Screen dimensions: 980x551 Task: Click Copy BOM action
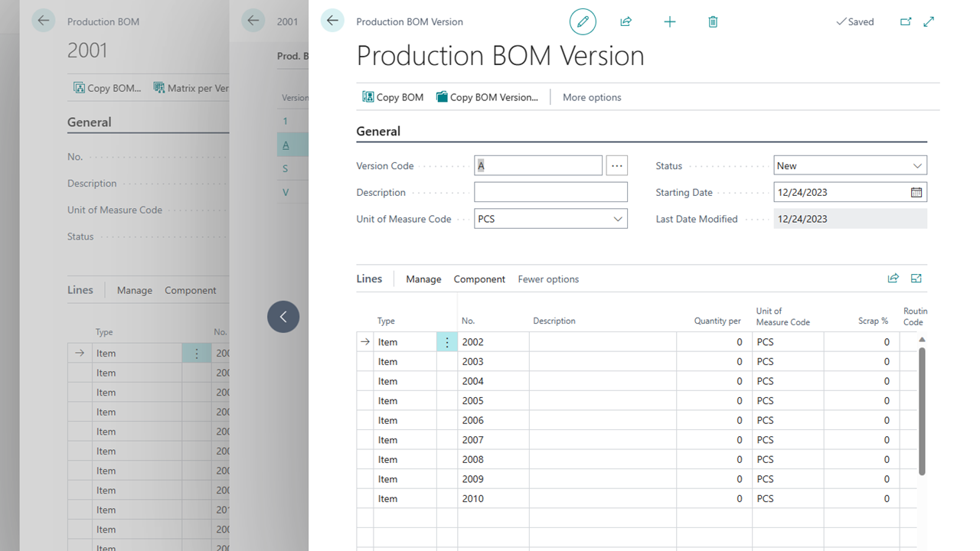(393, 97)
